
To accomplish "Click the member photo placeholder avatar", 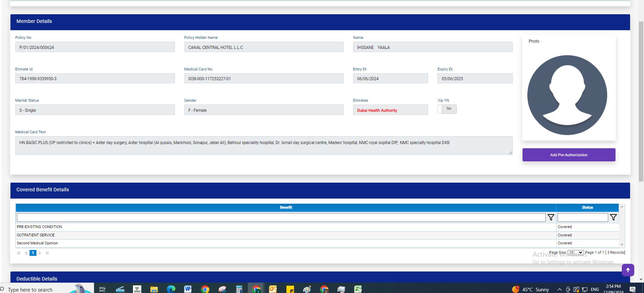I will (x=567, y=95).
